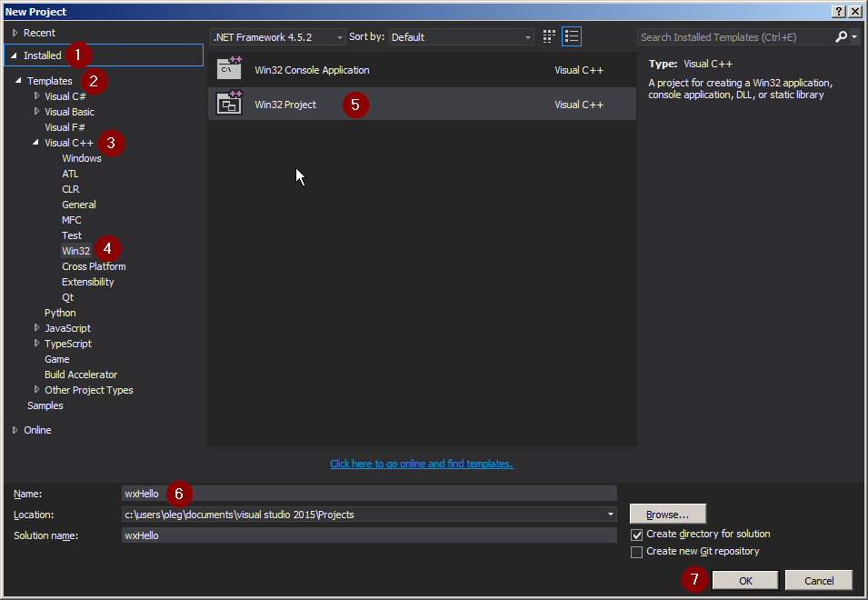Screen dimensions: 868x600
Task: Click the search magnifier icon
Action: click(x=841, y=36)
